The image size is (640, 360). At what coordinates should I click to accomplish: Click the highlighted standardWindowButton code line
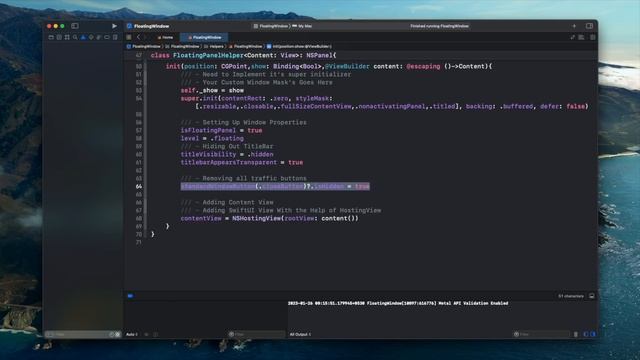pos(275,187)
